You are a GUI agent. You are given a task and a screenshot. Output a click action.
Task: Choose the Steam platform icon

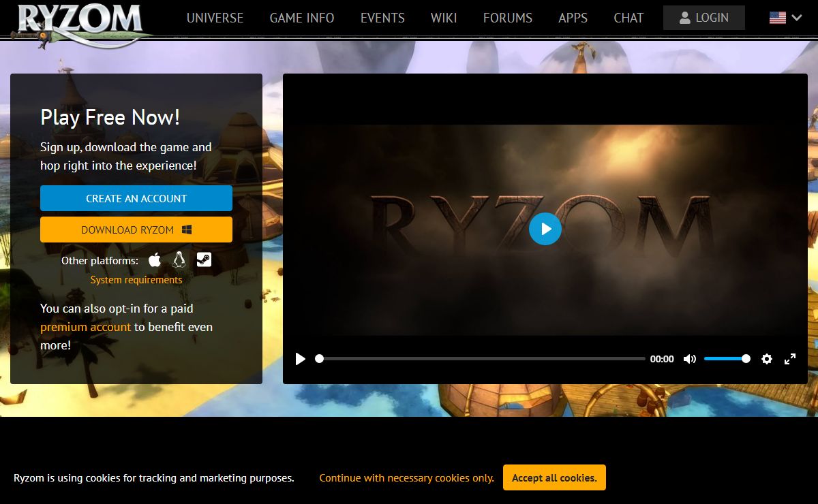pos(204,259)
